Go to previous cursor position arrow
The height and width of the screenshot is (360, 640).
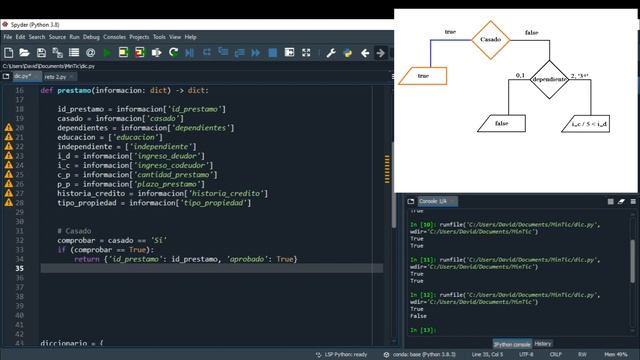(x=365, y=53)
